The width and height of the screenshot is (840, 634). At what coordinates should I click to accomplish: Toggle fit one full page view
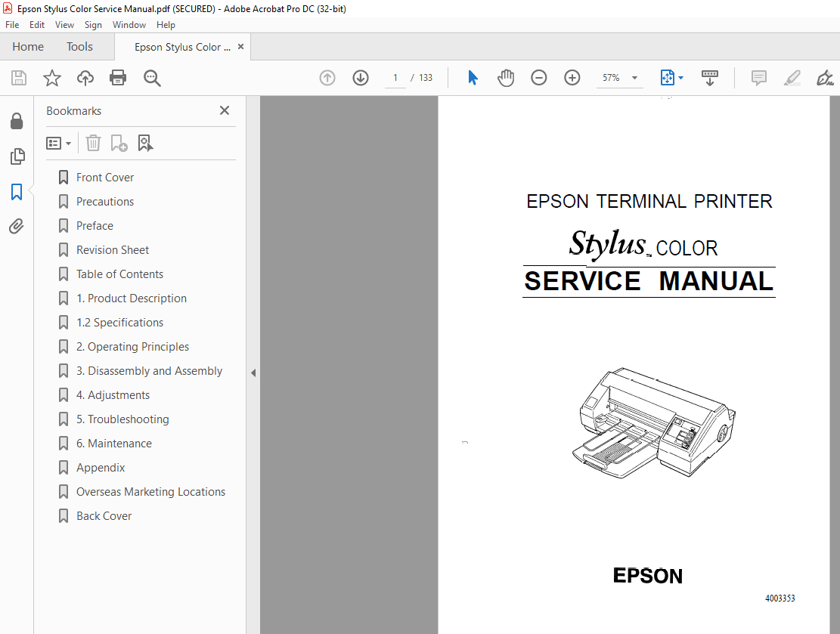(x=668, y=77)
